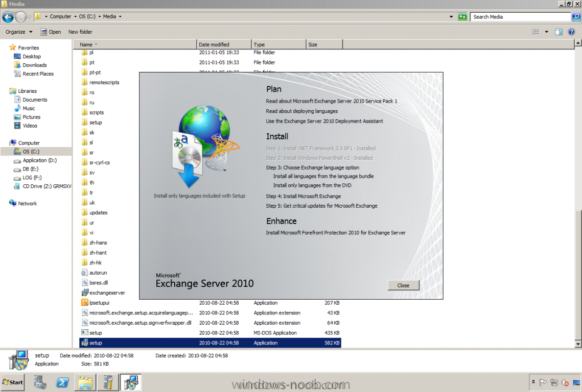Select the updates folder icon
This screenshot has height=392, width=582.
(x=85, y=212)
